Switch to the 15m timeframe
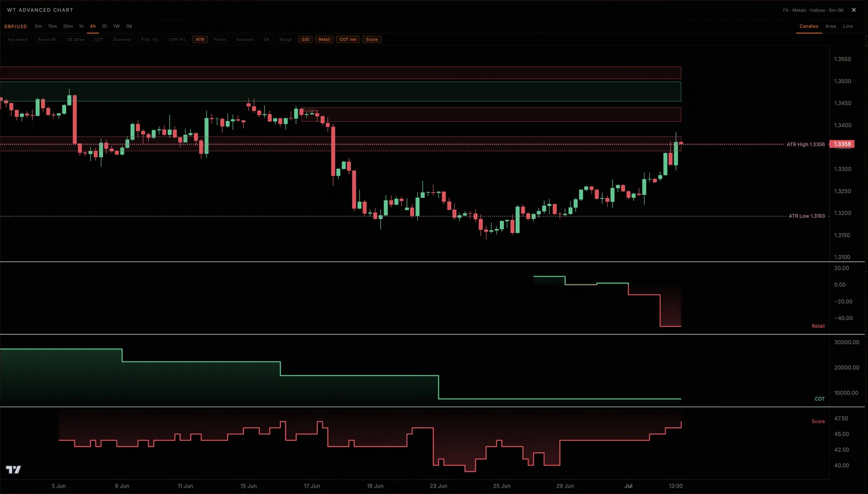This screenshot has width=868, height=494. (x=52, y=26)
